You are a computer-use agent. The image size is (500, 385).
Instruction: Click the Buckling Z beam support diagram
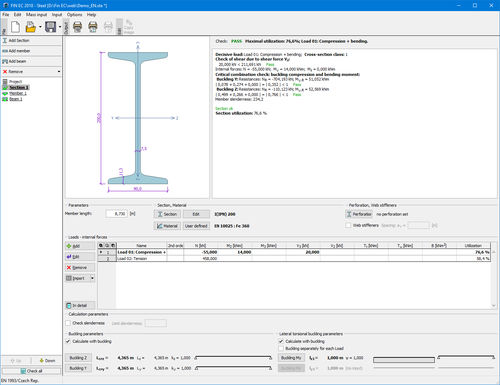(x=233, y=358)
